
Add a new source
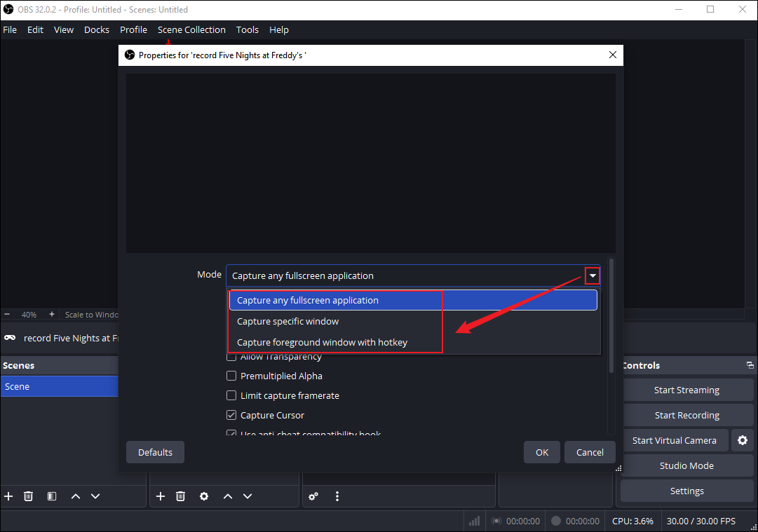point(161,496)
